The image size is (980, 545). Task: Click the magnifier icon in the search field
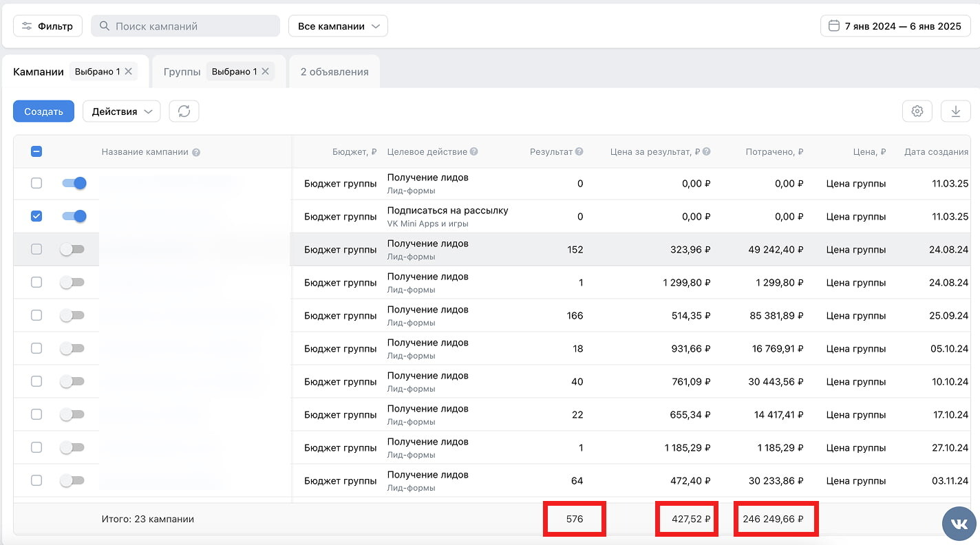pyautogui.click(x=105, y=26)
